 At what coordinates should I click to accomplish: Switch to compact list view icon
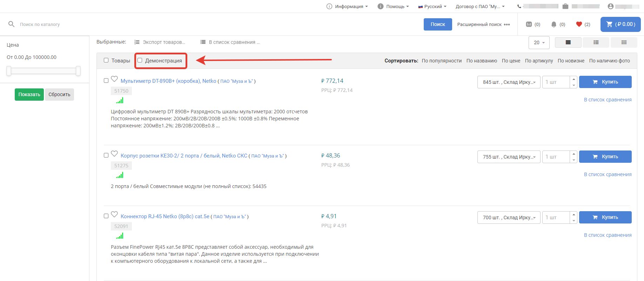[x=596, y=42]
